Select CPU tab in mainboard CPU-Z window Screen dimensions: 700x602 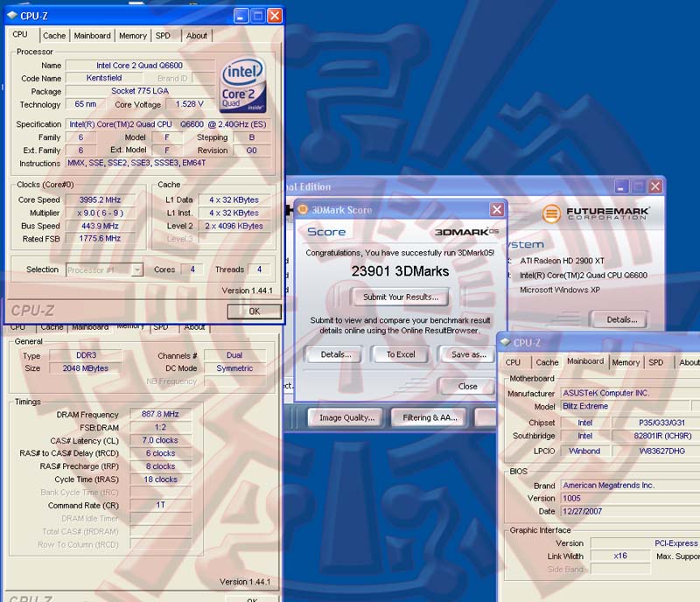click(x=513, y=362)
